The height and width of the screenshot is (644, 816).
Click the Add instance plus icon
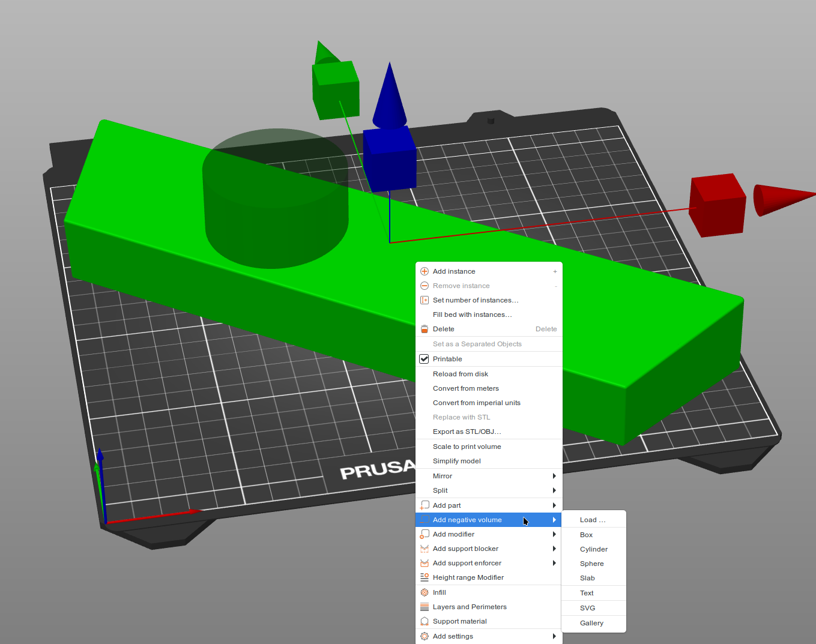(425, 271)
